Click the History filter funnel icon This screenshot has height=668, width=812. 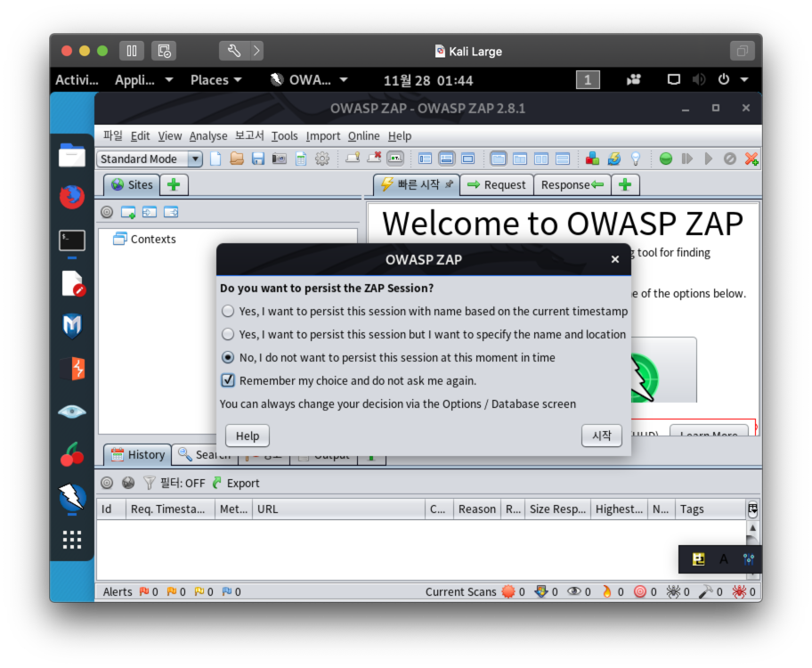point(150,483)
